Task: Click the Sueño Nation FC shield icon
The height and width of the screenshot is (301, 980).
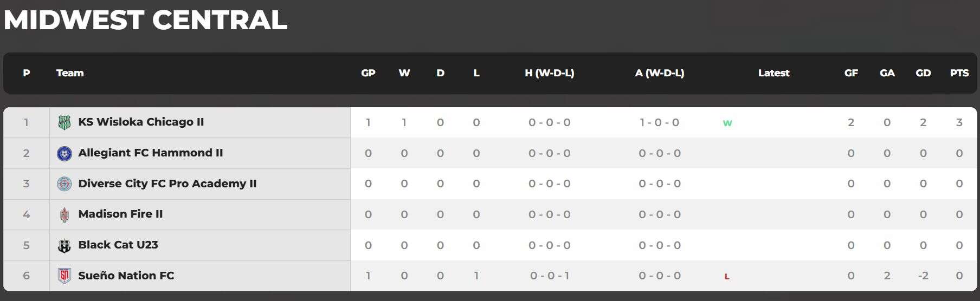Action: 64,276
